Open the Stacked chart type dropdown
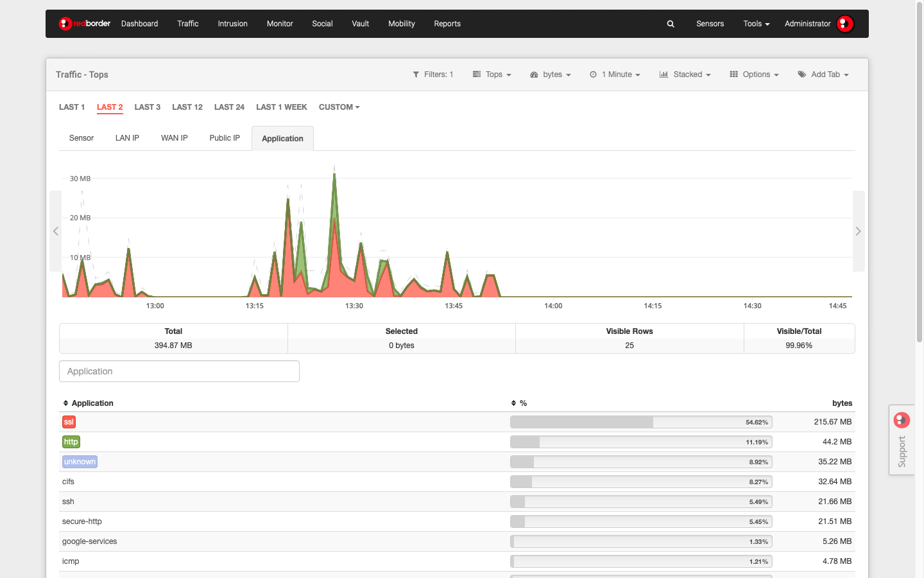 (x=685, y=74)
